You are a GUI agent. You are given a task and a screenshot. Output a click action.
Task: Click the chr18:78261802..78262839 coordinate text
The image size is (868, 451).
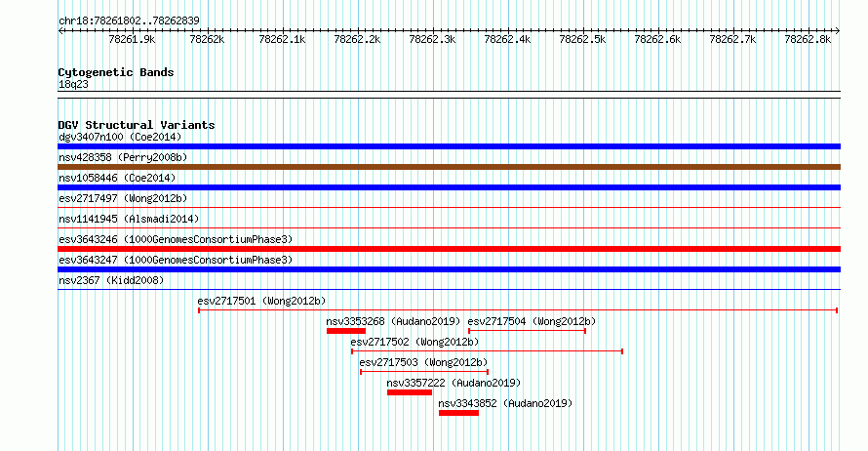coord(129,21)
